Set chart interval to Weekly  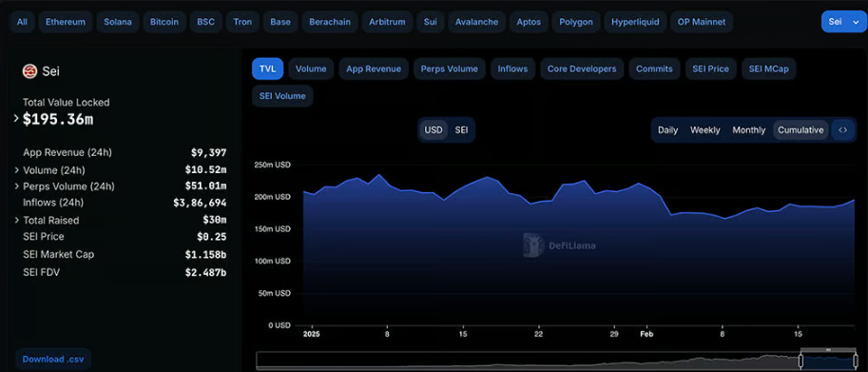click(x=704, y=130)
